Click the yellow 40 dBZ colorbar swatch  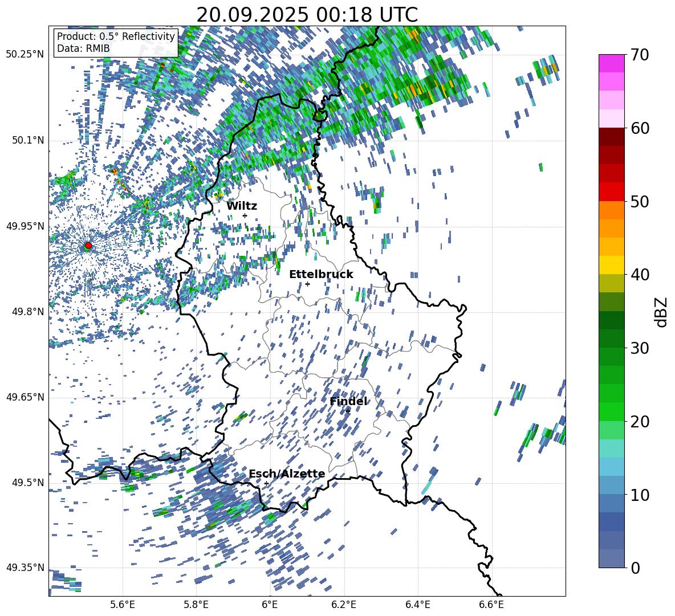611,265
